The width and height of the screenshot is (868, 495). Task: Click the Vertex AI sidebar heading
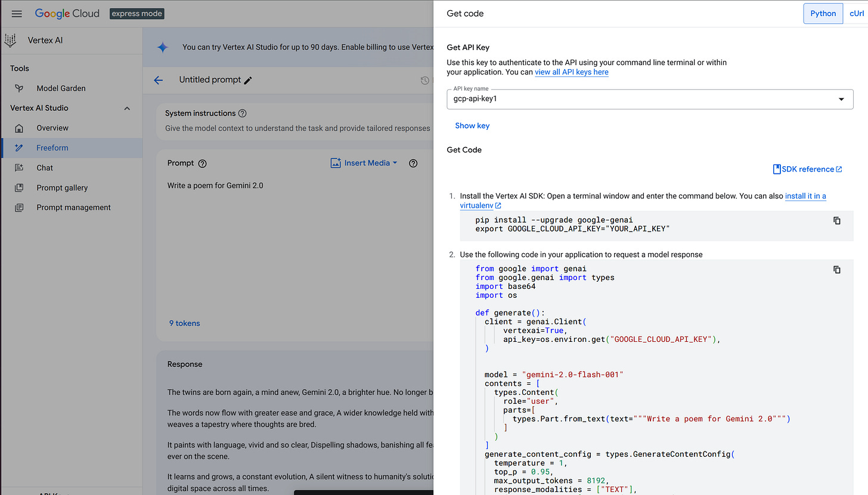(x=45, y=41)
